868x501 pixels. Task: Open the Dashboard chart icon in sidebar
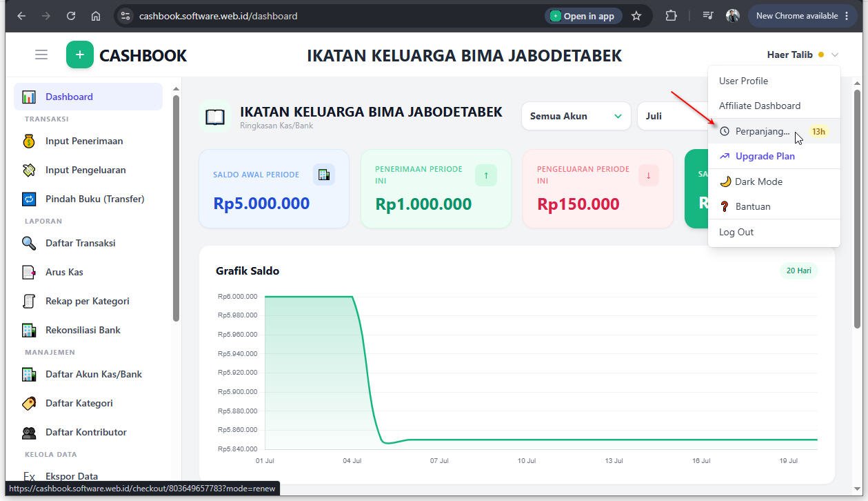(29, 97)
